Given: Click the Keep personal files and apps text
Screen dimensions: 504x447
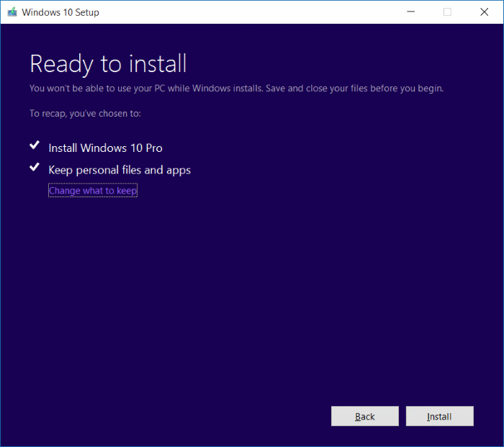Looking at the screenshot, I should [x=120, y=170].
